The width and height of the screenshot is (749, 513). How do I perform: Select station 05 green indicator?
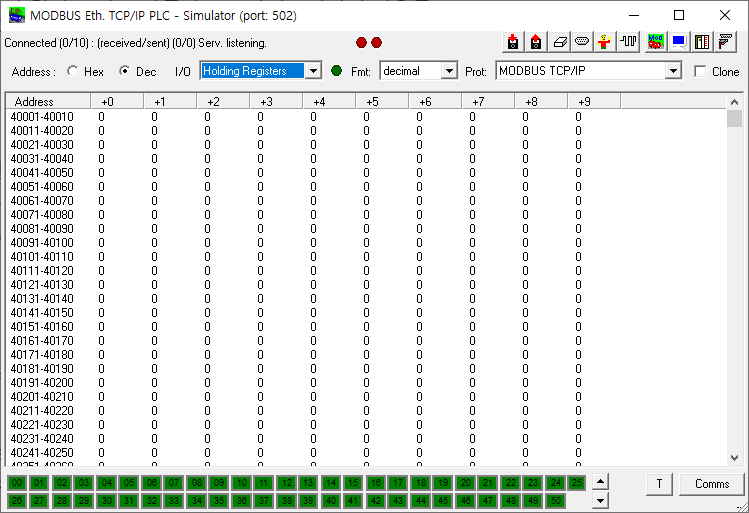point(129,482)
